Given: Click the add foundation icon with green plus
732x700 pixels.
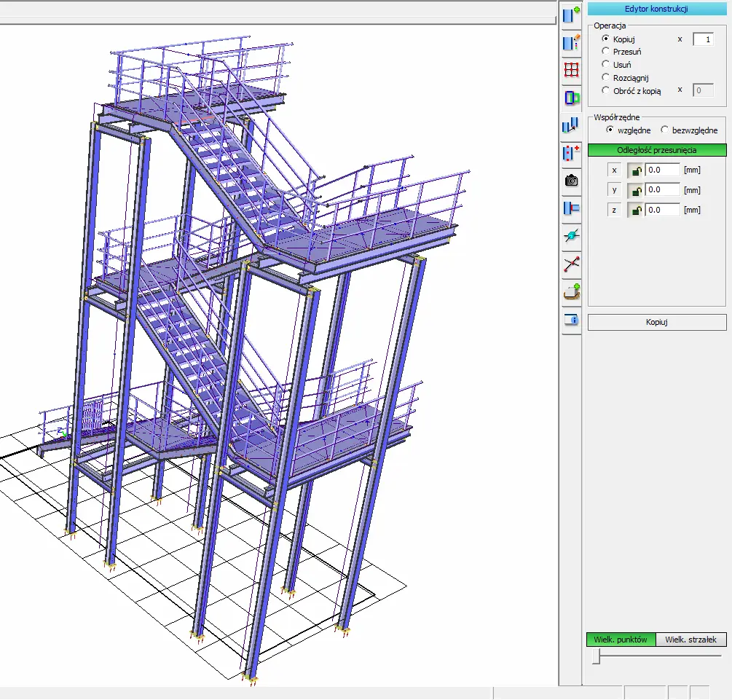Looking at the screenshot, I should [x=571, y=292].
